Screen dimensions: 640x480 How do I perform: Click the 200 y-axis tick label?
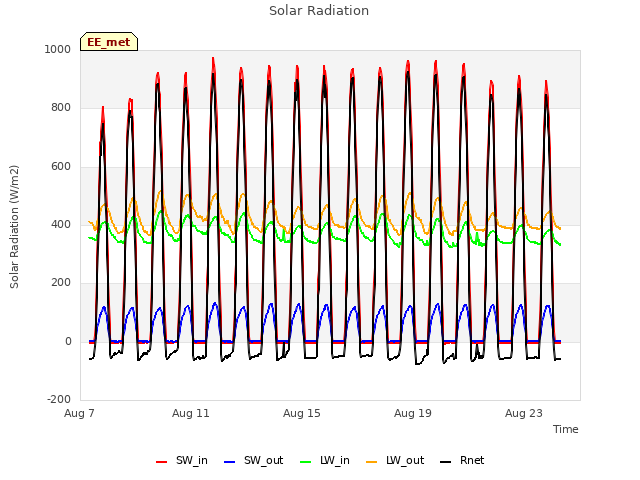tap(61, 282)
